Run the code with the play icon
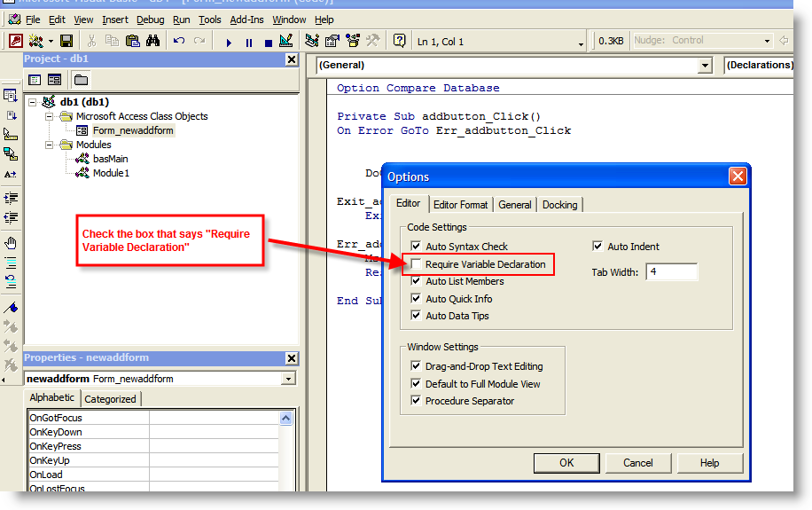Viewport: 812px width, 510px height. (229, 42)
